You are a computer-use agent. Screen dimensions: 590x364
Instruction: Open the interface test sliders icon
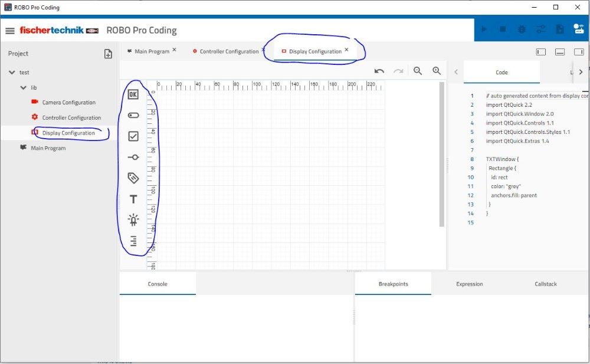tap(540, 29)
